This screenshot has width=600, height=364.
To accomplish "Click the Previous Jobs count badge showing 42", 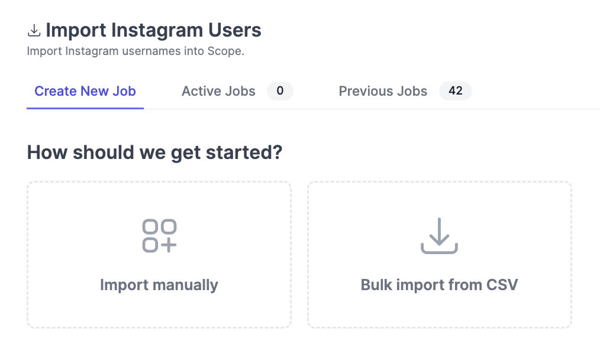I will (x=456, y=91).
